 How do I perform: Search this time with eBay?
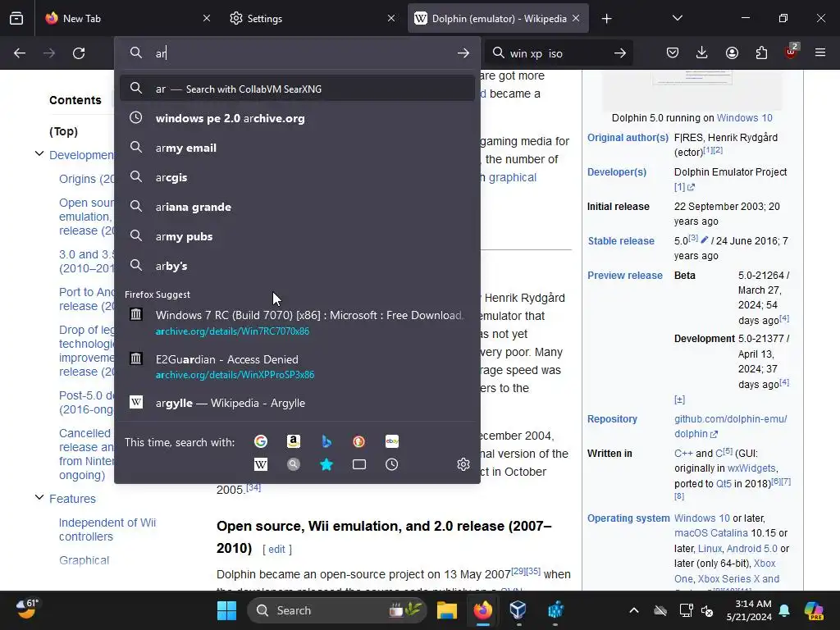click(392, 441)
